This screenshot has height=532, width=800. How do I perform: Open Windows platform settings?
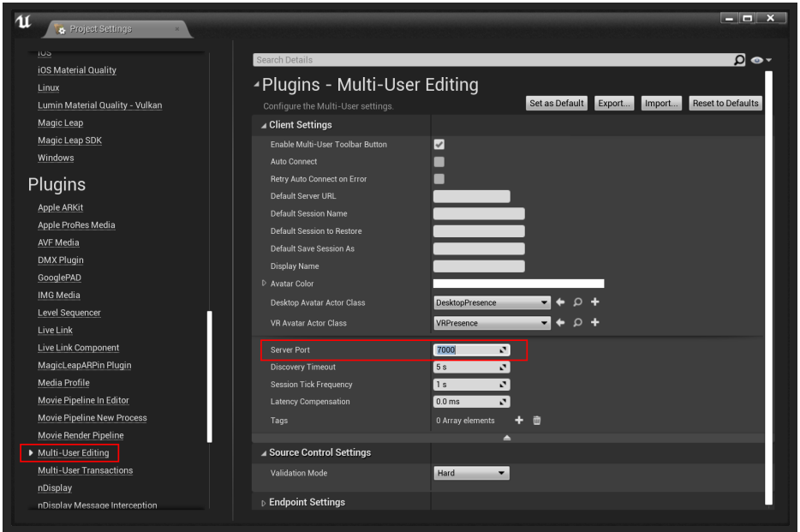click(56, 158)
